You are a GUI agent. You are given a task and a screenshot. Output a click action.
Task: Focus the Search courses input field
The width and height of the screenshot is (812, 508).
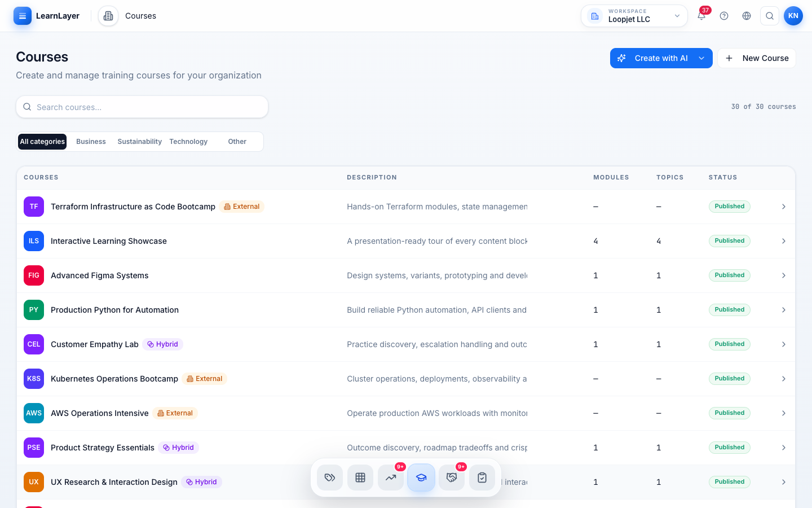click(x=142, y=107)
